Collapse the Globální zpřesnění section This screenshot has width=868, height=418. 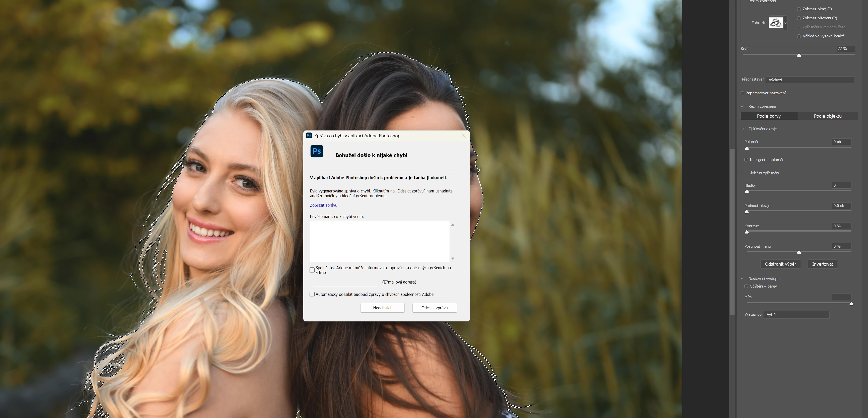742,173
